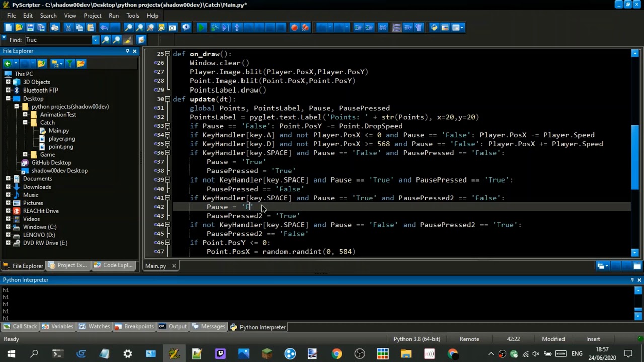This screenshot has width=644, height=362.
Task: Dedent the block with toolbar icon
Action: tap(369, 27)
